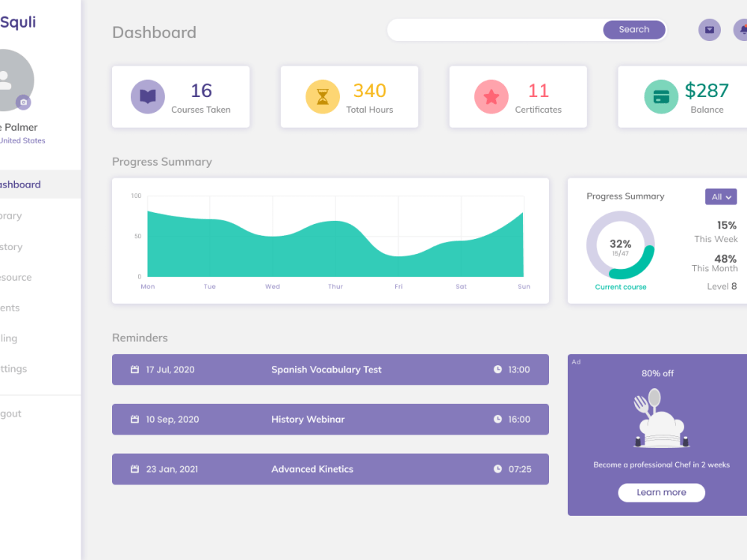Click clock icon next to 07:25
The width and height of the screenshot is (747, 560).
[498, 469]
